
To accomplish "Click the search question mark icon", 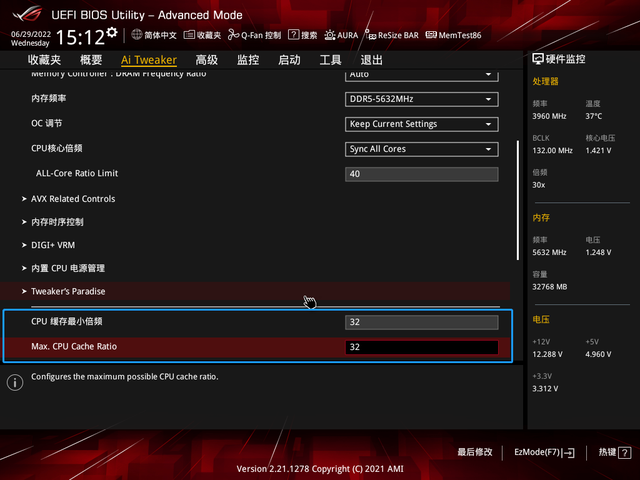I will 293,35.
